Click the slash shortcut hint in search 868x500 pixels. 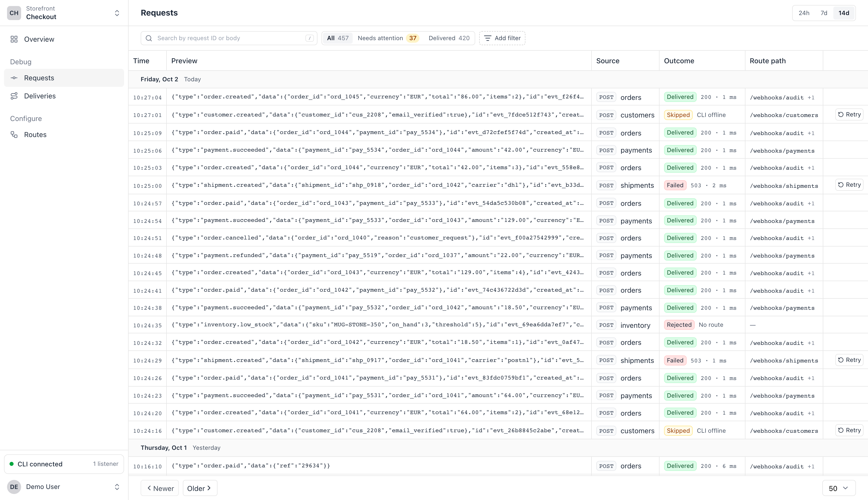click(x=310, y=38)
